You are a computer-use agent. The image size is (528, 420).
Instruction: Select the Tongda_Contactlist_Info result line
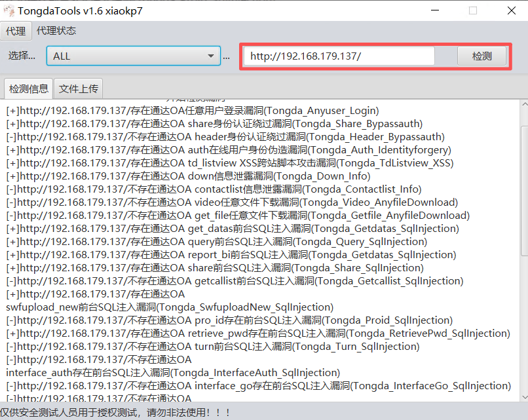click(214, 189)
